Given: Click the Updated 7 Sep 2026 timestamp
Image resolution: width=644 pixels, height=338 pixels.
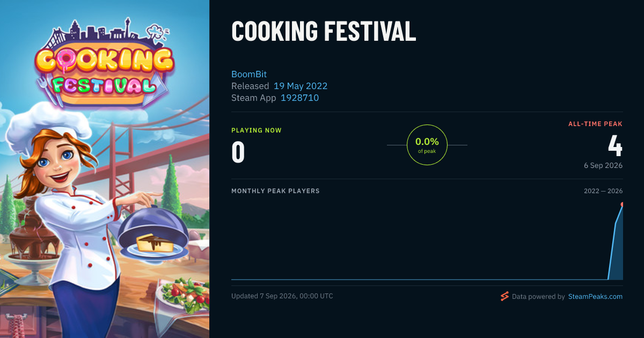Looking at the screenshot, I should (282, 296).
